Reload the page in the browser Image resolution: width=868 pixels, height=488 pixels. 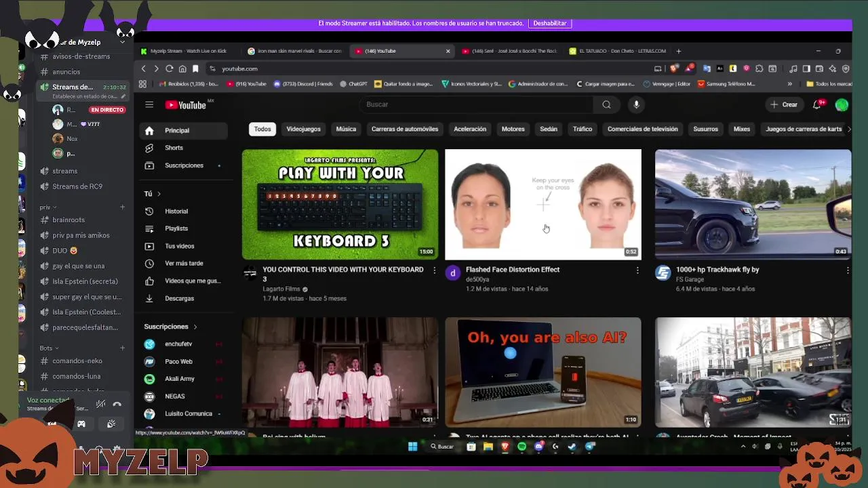pyautogui.click(x=170, y=68)
